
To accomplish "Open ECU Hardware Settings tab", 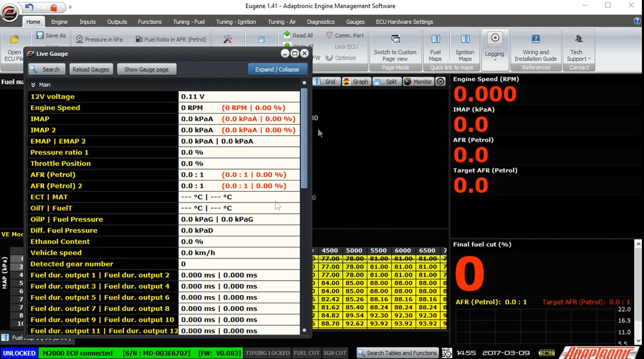I will pos(404,22).
